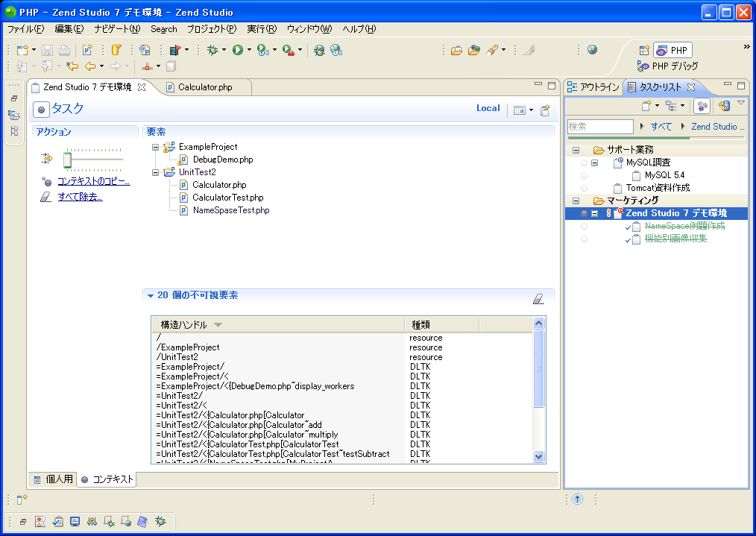Collapse the サポート業務 category
756x536 pixels.
pos(576,150)
